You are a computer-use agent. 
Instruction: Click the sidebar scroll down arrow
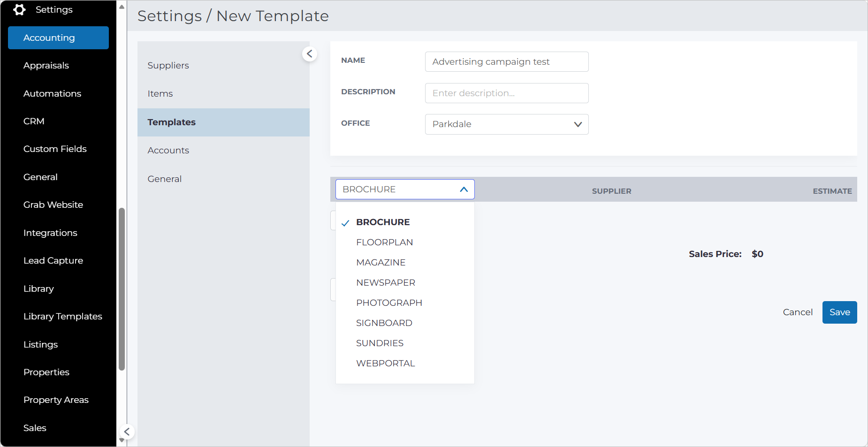[x=122, y=440]
